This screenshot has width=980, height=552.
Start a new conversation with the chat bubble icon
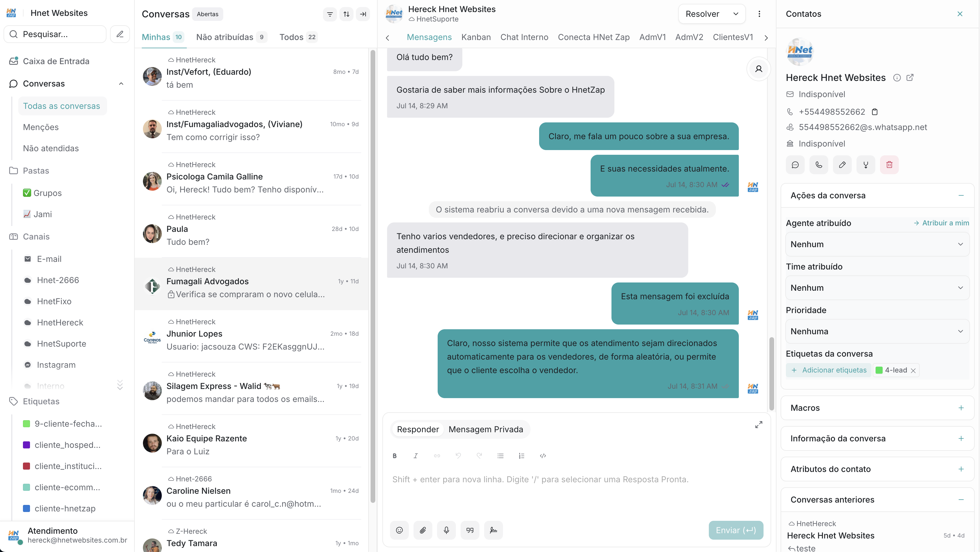(795, 164)
